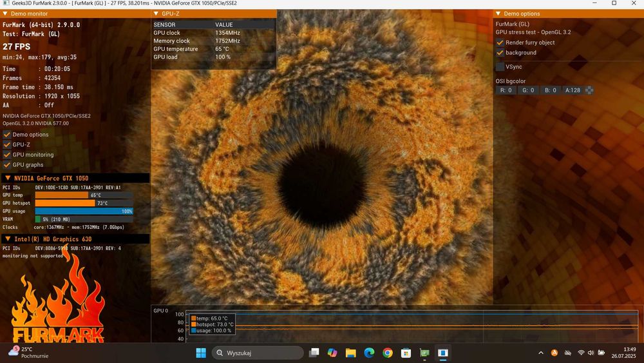Collapse the NVIDIA GeForce GTX 1050 section
The height and width of the screenshot is (363, 644).
tap(8, 178)
